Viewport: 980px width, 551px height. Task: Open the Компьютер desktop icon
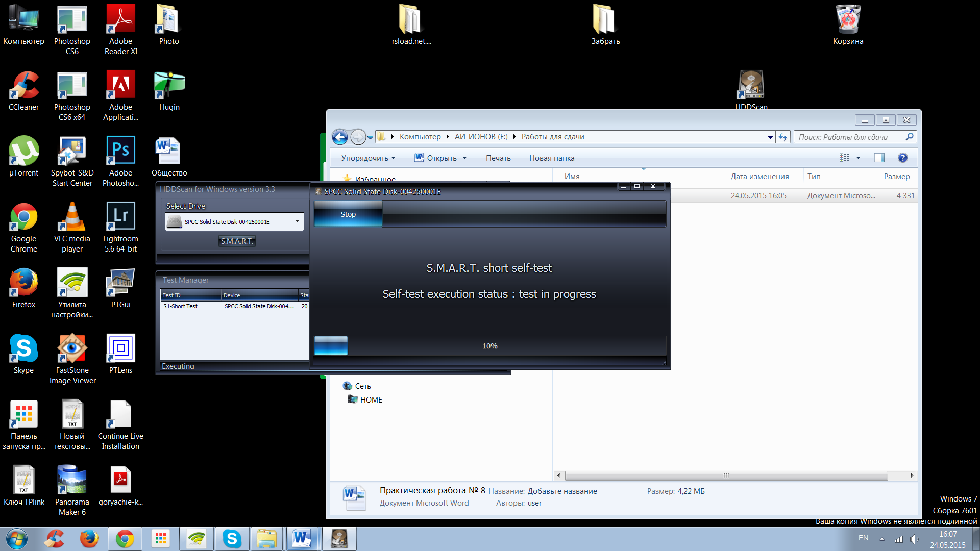(x=23, y=24)
